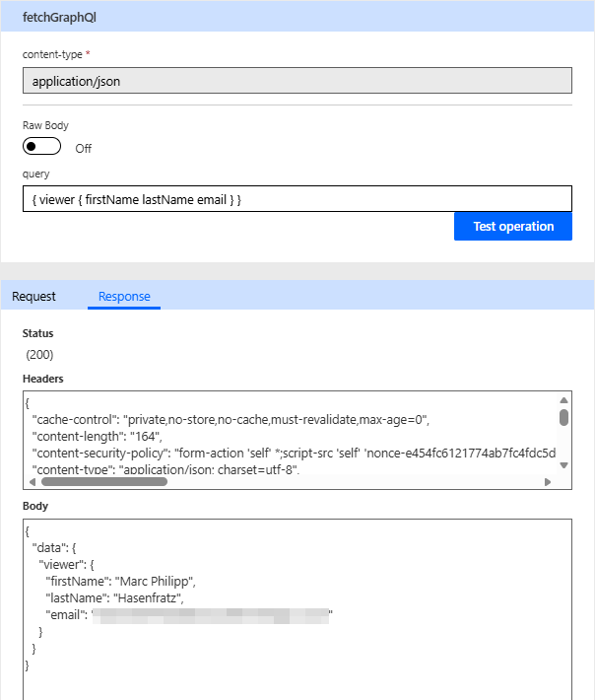
Task: Click the fetchGraphQl operation header
Action: click(59, 17)
